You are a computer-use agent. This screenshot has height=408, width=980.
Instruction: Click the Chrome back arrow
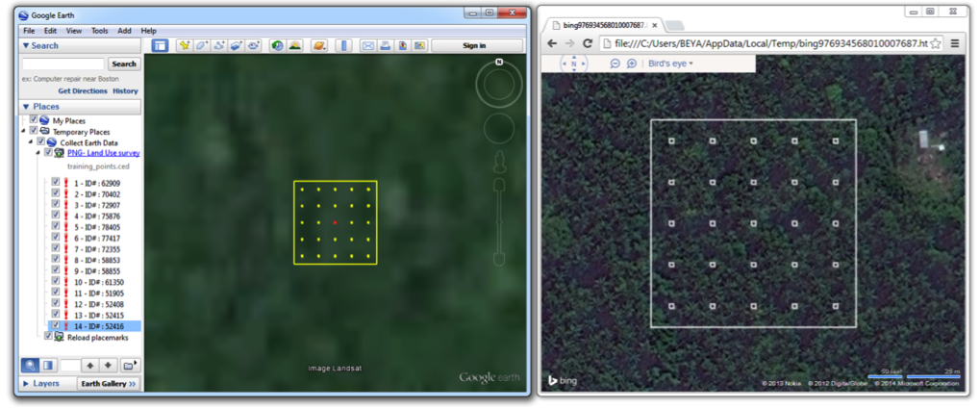[x=552, y=43]
